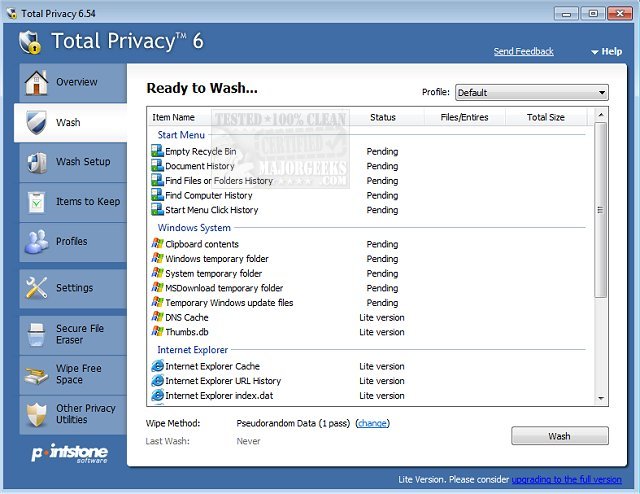The image size is (640, 494).
Task: Open the Profiles tab
Action: point(73,242)
